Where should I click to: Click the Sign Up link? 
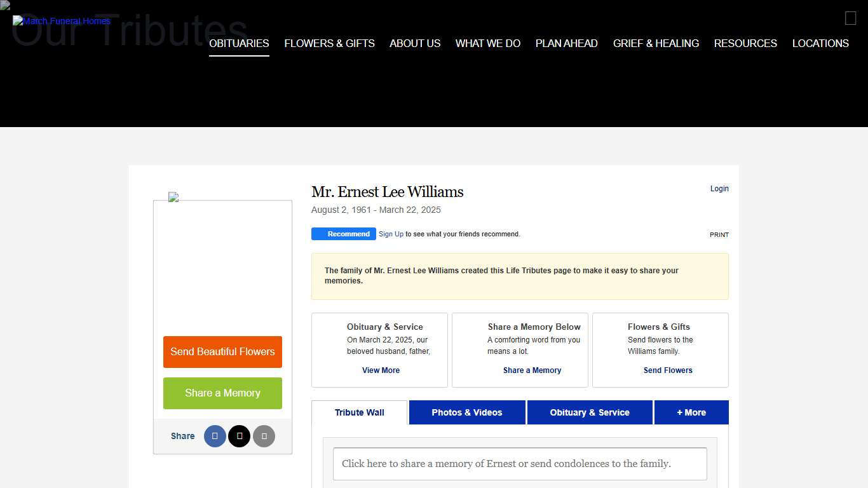tap(391, 234)
